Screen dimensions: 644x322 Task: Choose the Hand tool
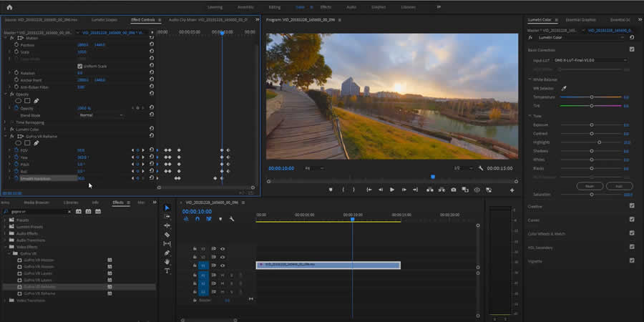click(x=167, y=262)
